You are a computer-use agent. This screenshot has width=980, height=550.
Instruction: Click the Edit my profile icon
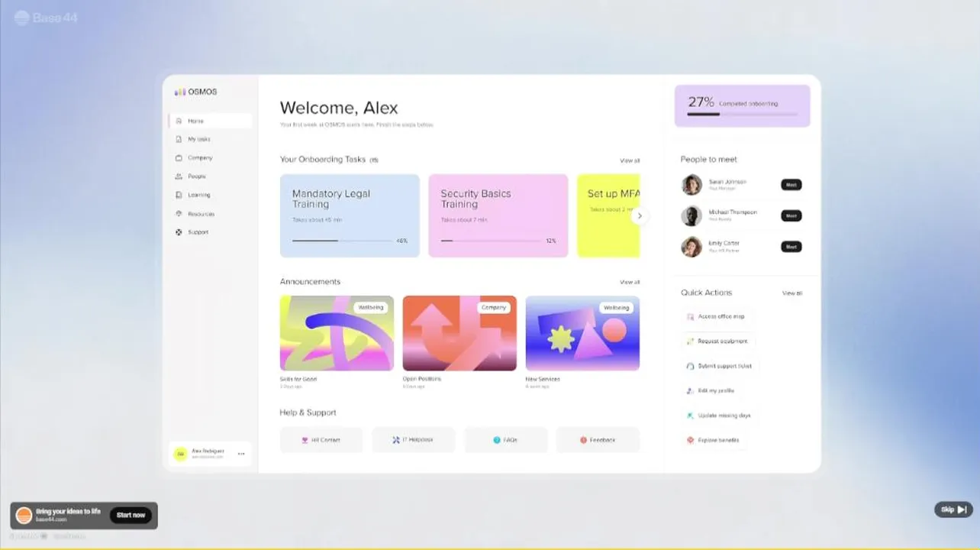(690, 390)
